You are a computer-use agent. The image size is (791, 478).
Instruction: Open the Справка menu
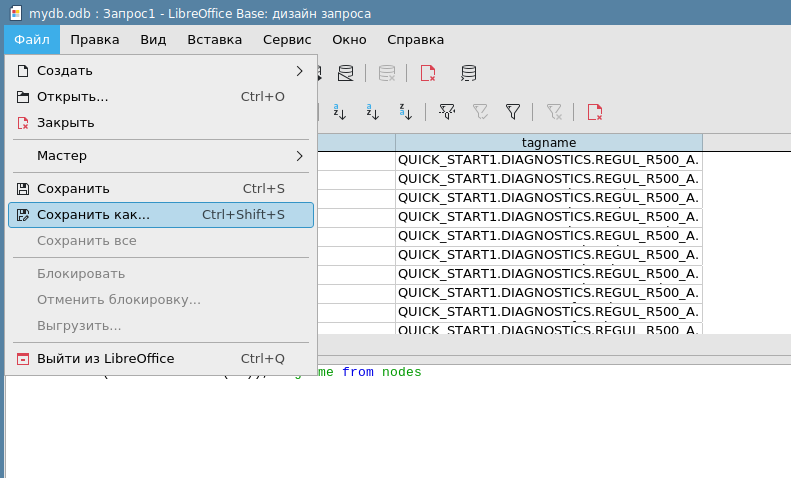pos(415,40)
